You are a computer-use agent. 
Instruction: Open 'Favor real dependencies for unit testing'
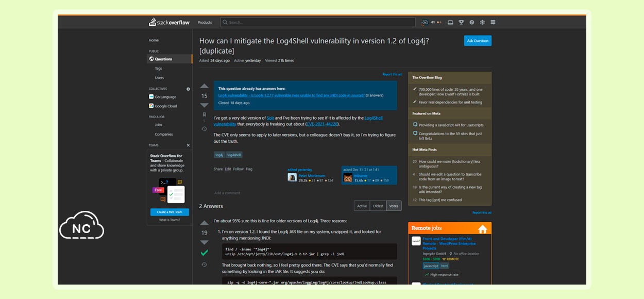tap(450, 102)
